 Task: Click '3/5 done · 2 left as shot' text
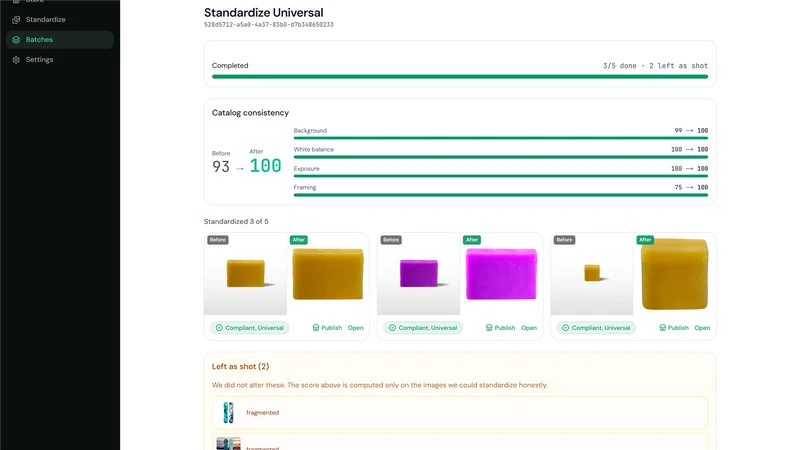[655, 66]
